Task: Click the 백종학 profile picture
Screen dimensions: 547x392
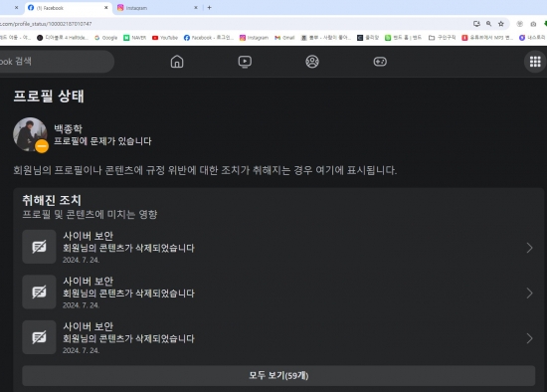Action: [30, 134]
